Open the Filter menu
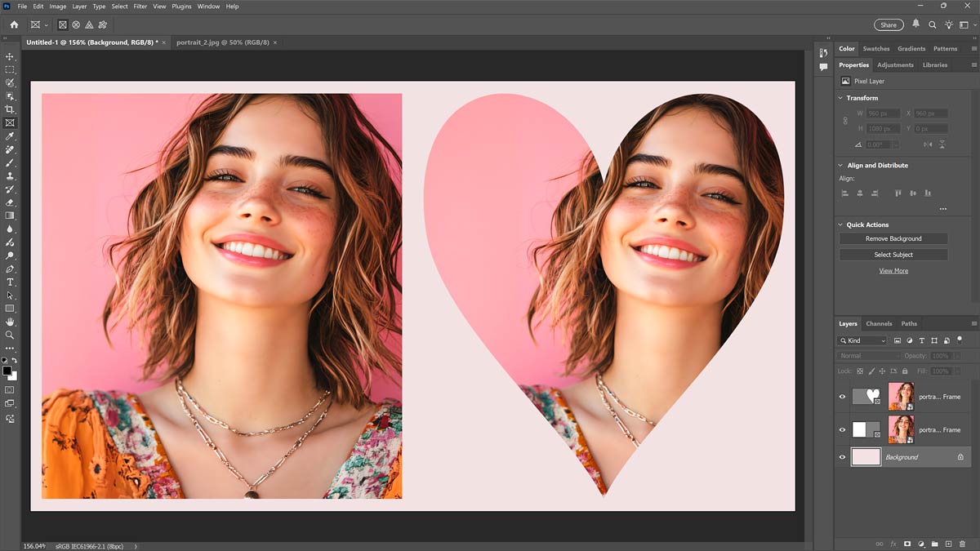Screen dimensions: 980x551 pos(139,7)
